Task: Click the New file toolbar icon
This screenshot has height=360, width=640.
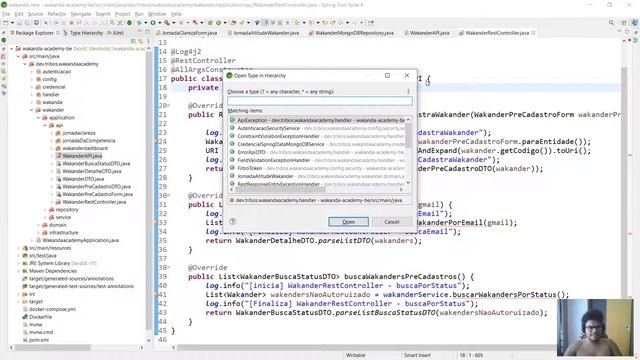Action: tap(6, 23)
